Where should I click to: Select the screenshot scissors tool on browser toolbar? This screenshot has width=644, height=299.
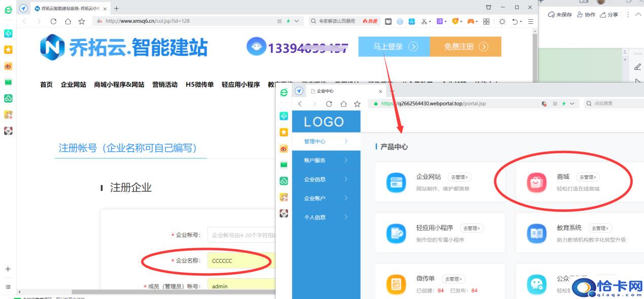(424, 21)
